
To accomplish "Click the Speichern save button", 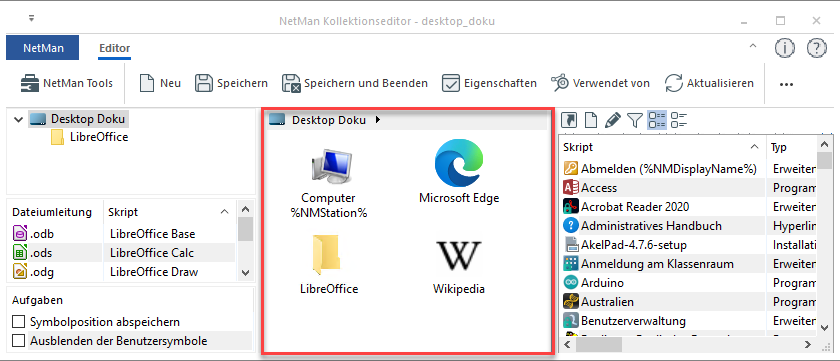I will click(231, 84).
